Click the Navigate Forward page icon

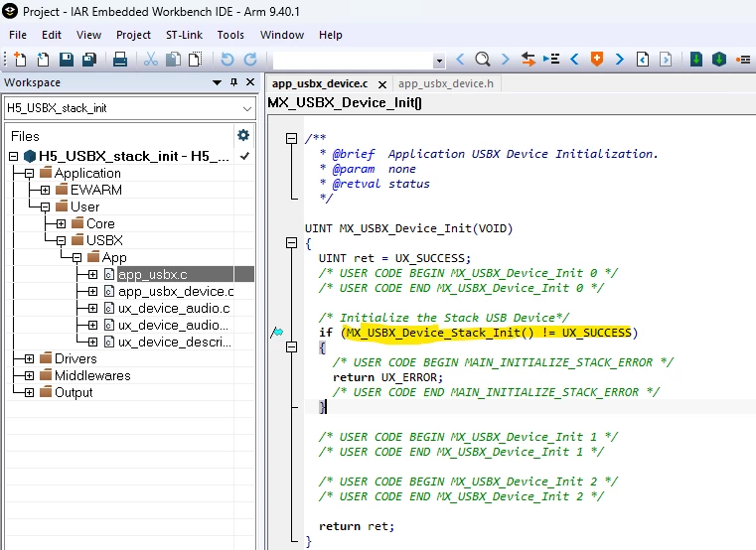(666, 59)
